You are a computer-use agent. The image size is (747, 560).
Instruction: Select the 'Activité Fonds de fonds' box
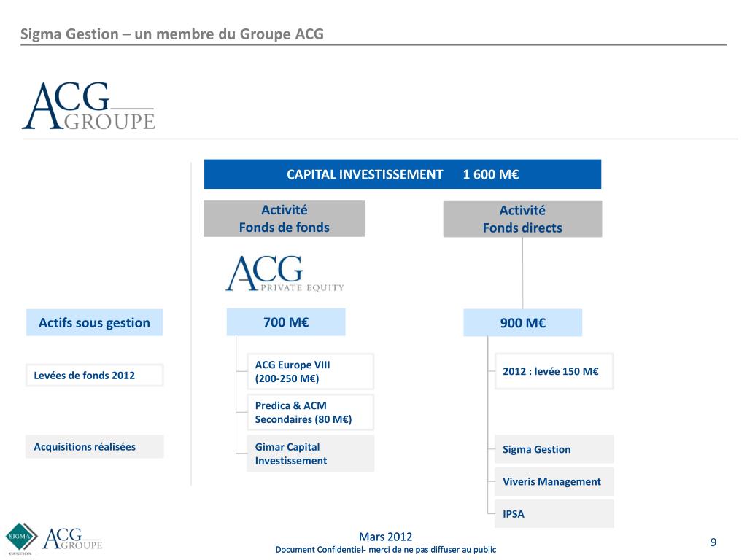pos(285,219)
